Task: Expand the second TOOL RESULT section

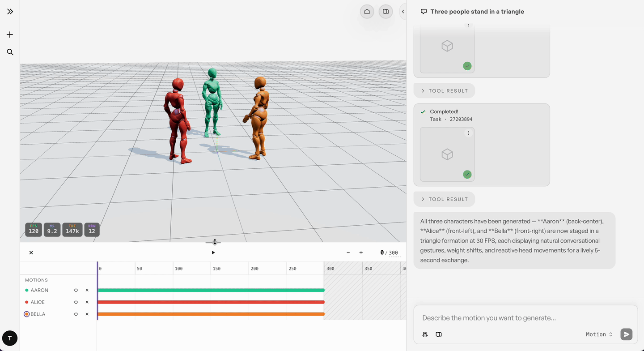Action: [x=444, y=199]
